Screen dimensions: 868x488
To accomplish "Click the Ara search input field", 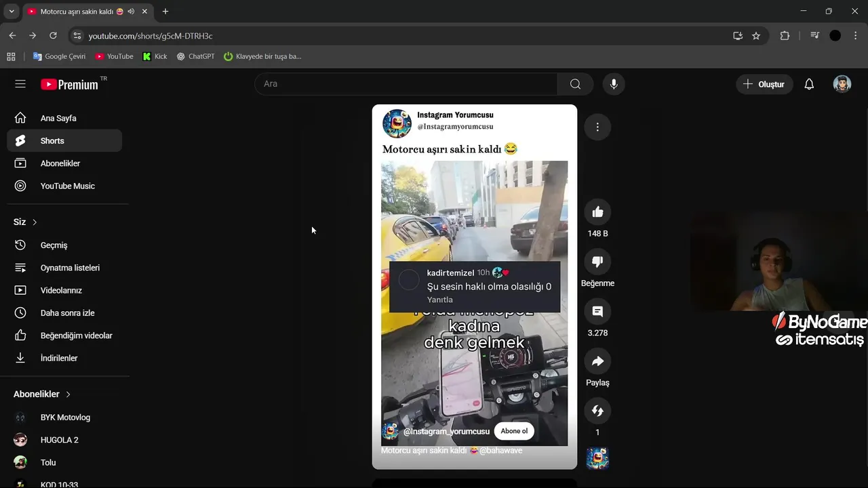I will coord(406,84).
